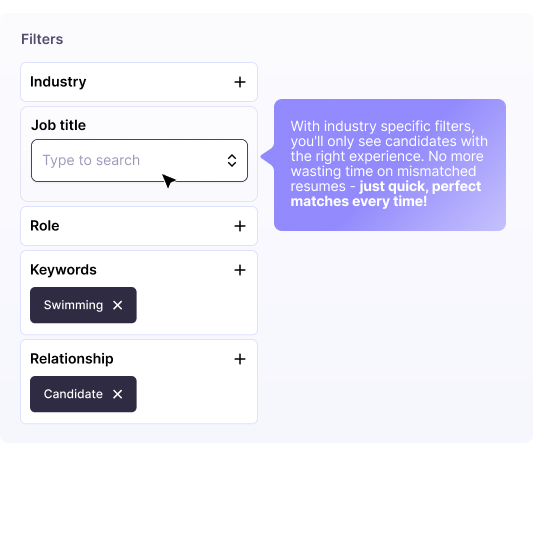Expand the Role filter section
Viewport: 533px width, 534px height.
[139, 226]
